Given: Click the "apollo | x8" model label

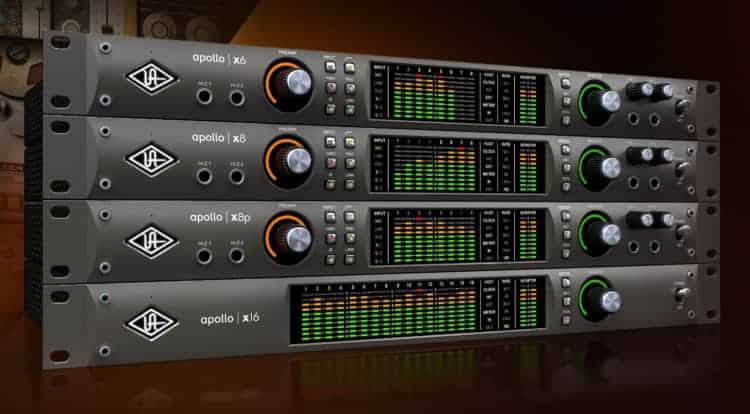Looking at the screenshot, I should (x=220, y=138).
